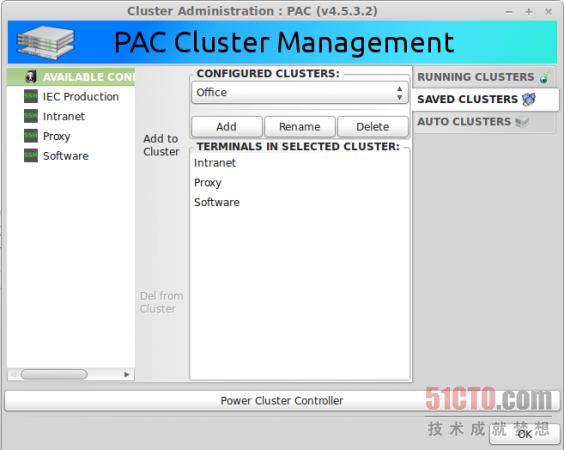Viewport: 564px width, 450px height.
Task: Open the Configured Clusters dropdown showing Office
Action: [x=300, y=93]
